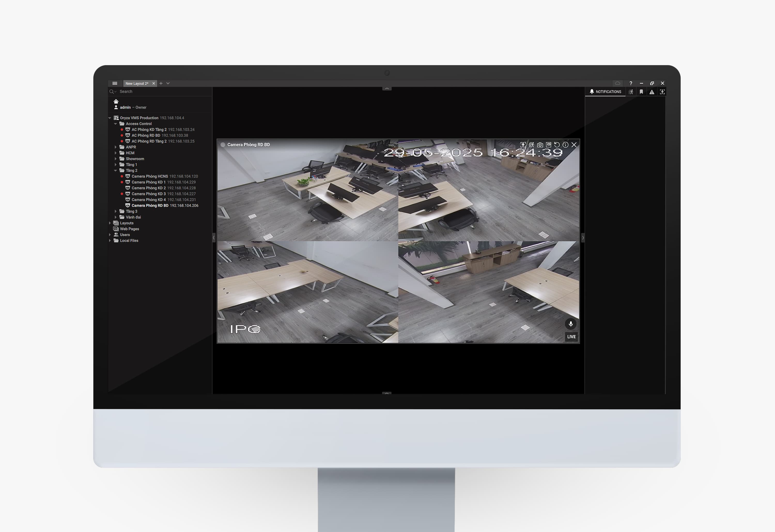Screen dimensions: 775x532
Task: Expand the Layouts node
Action: tap(110, 223)
